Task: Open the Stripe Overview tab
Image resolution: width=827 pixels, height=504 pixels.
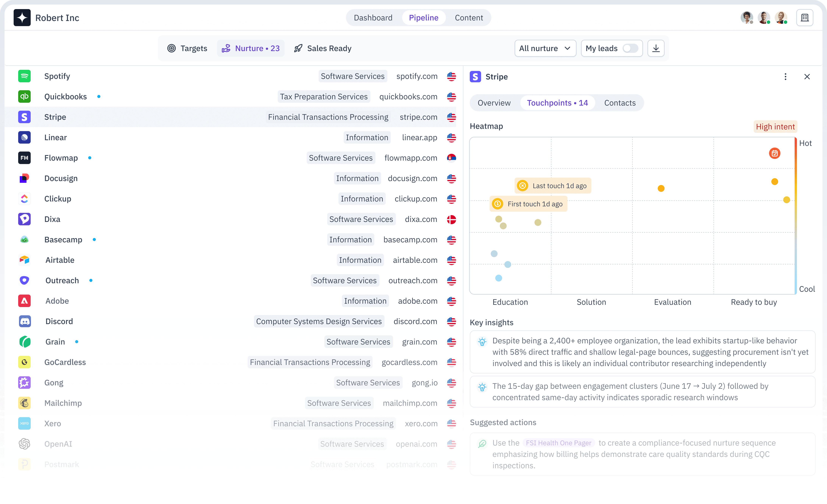Action: [494, 103]
